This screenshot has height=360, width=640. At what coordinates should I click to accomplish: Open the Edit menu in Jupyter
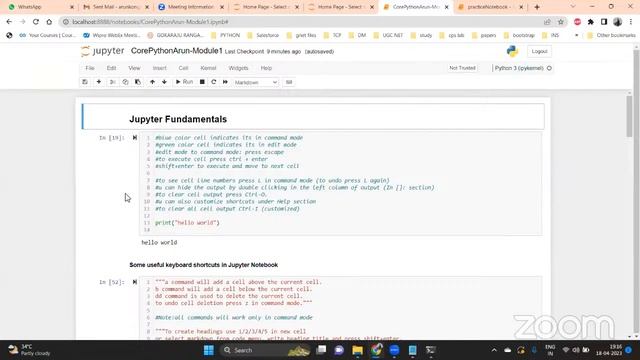(x=111, y=68)
